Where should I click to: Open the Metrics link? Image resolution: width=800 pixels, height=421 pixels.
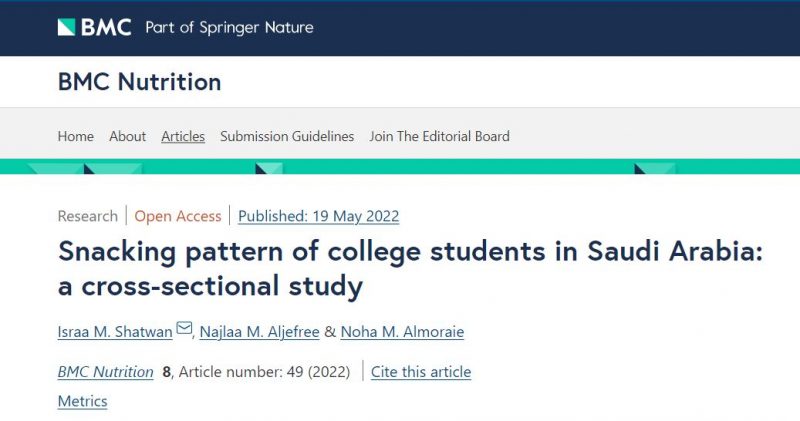click(83, 401)
